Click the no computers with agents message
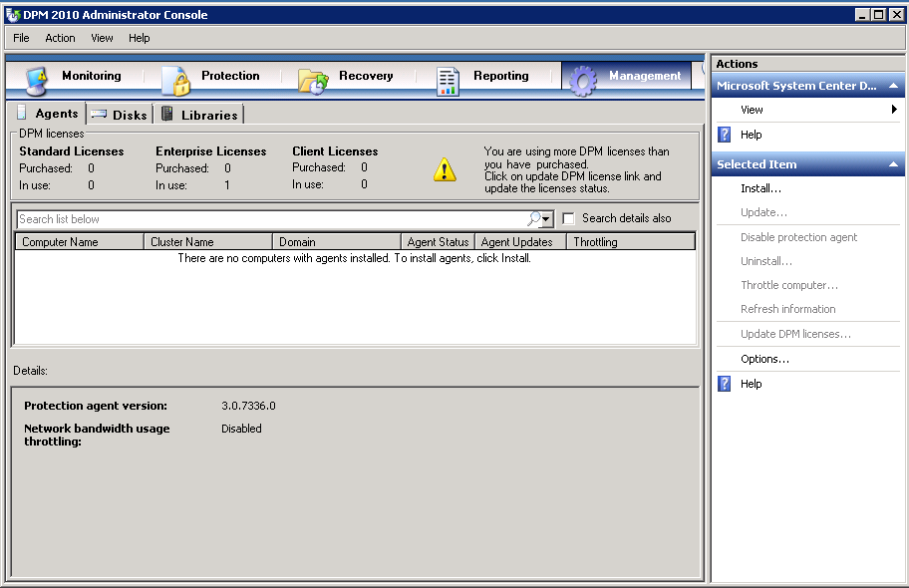The image size is (909, 588). point(354,258)
